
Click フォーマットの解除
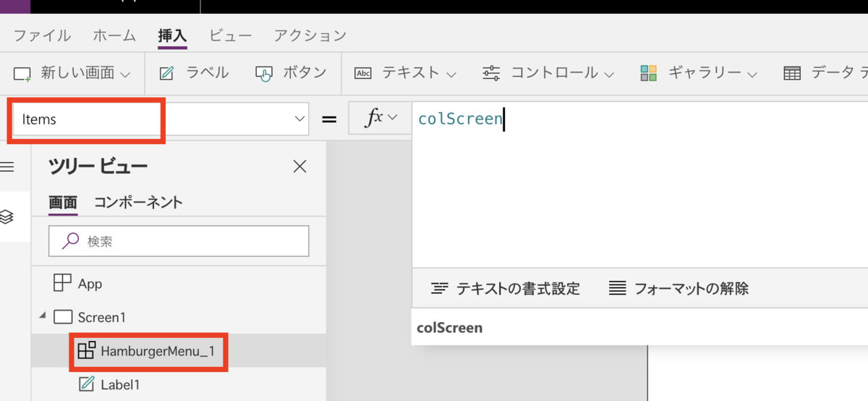tap(678, 289)
